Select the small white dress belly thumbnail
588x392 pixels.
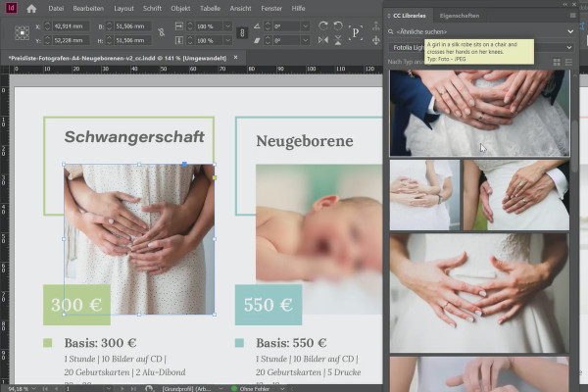click(x=424, y=195)
